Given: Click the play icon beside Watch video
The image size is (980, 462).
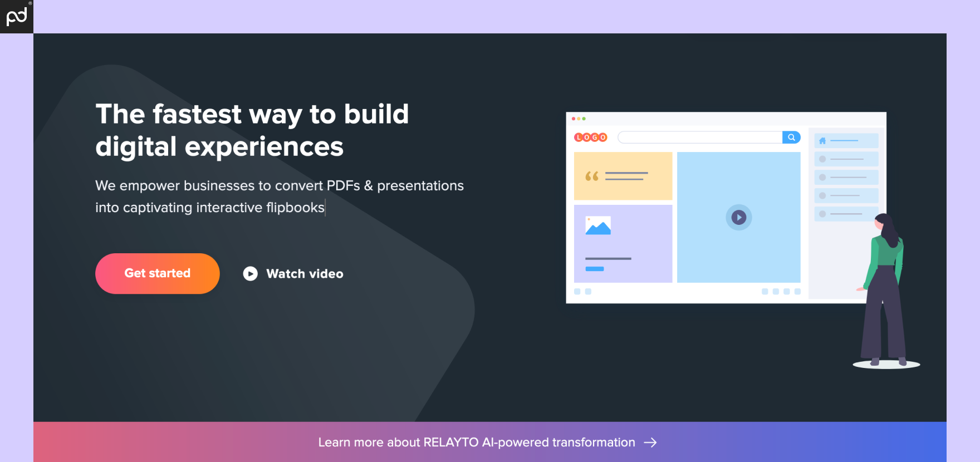Looking at the screenshot, I should pos(251,273).
